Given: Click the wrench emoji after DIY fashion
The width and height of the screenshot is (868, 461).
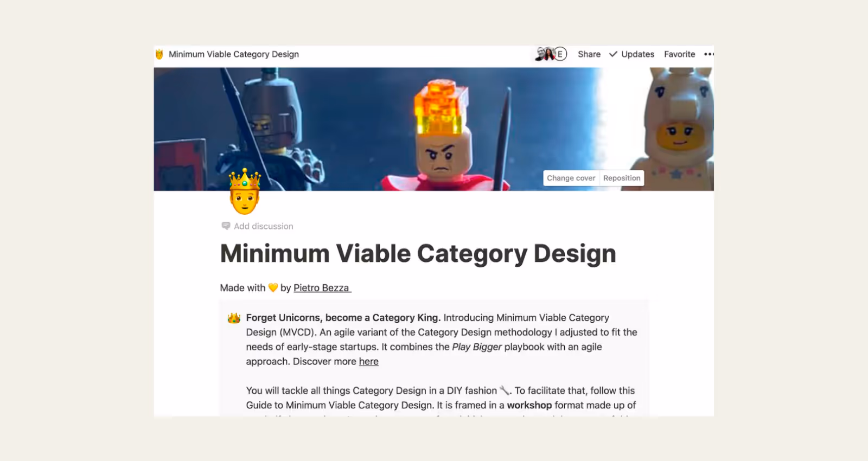Looking at the screenshot, I should coord(505,390).
